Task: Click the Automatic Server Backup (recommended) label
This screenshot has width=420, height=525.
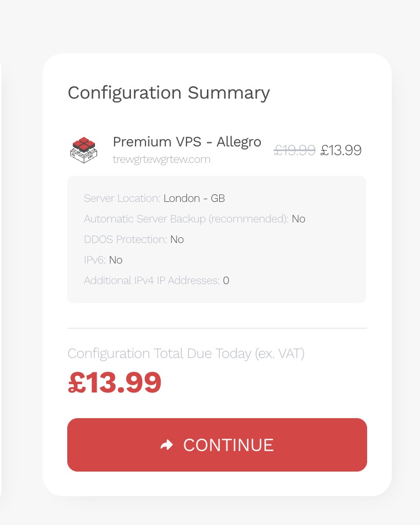Action: coord(186,219)
